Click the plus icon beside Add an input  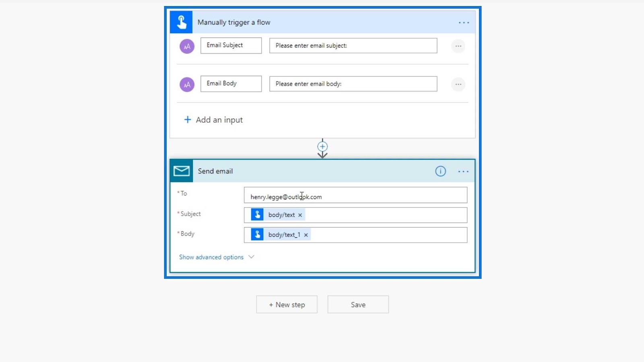pyautogui.click(x=188, y=119)
